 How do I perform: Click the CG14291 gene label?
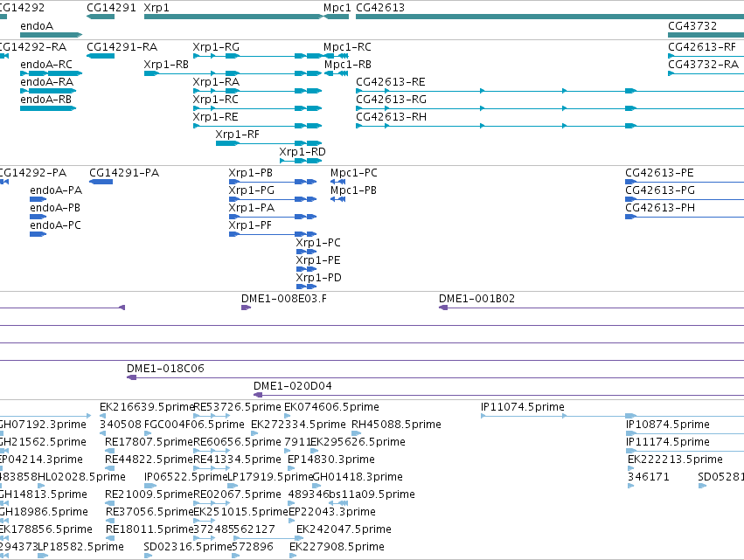tap(111, 8)
